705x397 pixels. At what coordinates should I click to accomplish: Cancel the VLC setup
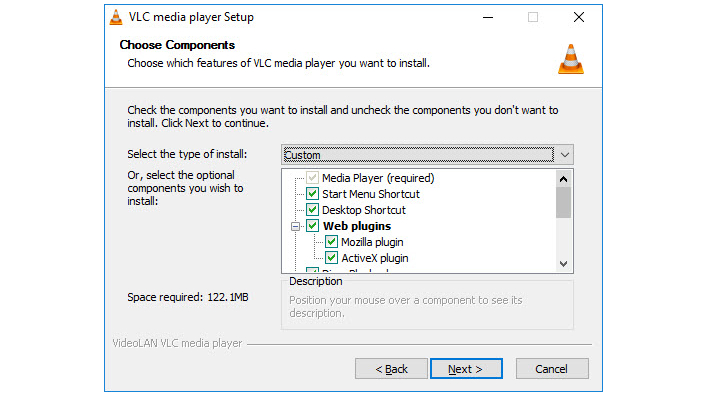point(552,369)
